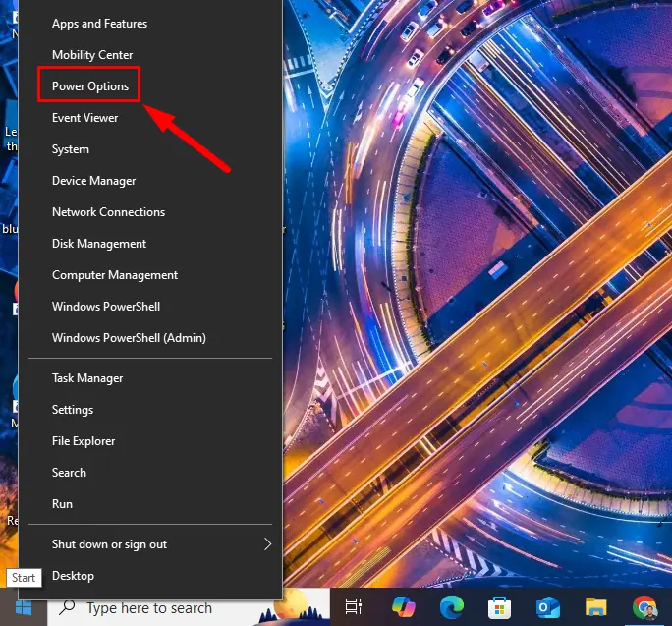This screenshot has width=672, height=626.
Task: Open Settings from the menu
Action: (150, 410)
